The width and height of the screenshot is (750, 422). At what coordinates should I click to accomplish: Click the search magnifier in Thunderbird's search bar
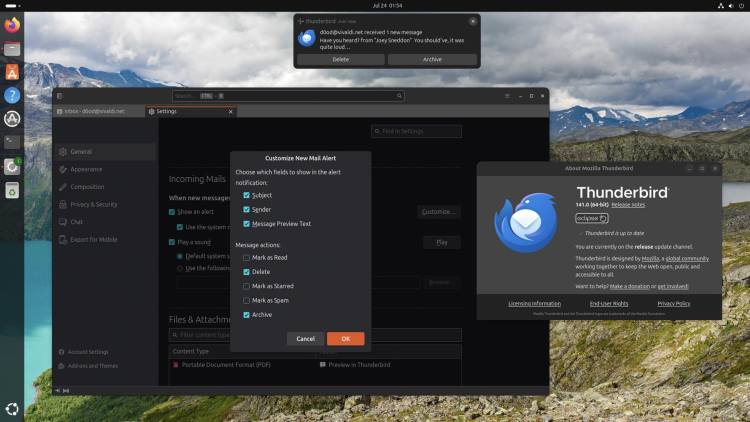click(x=399, y=96)
